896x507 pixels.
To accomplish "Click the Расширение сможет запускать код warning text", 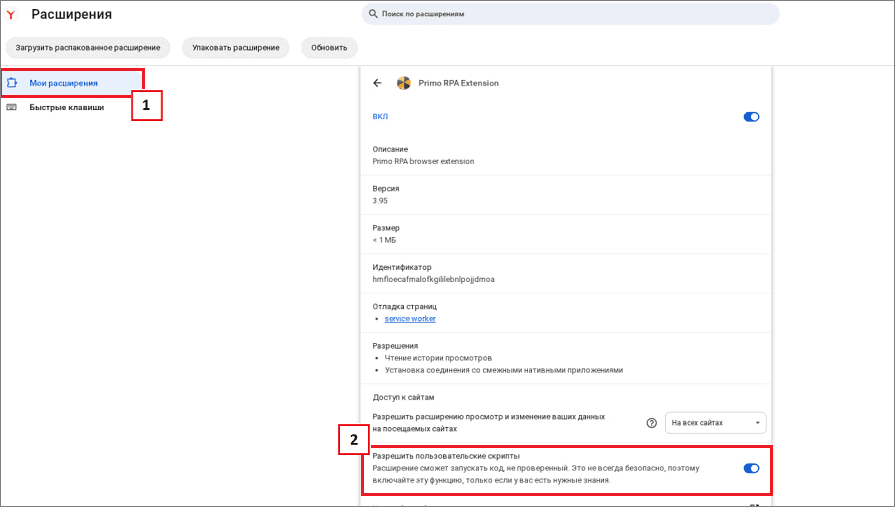I will pos(536,474).
